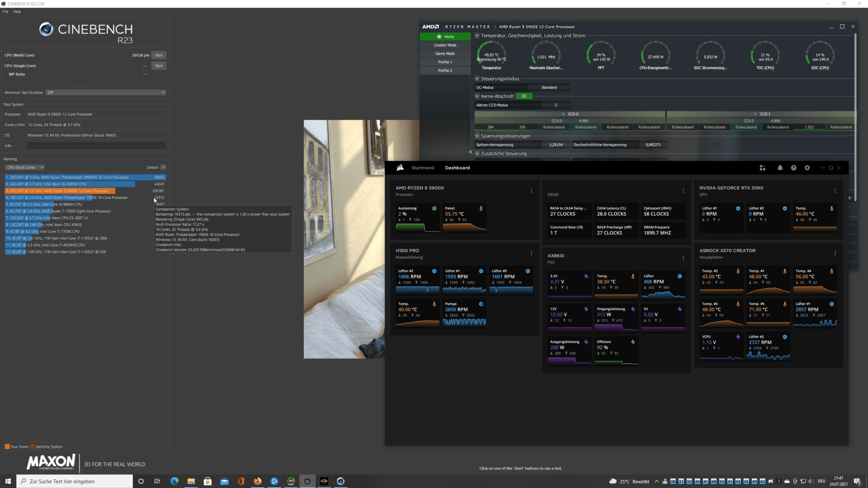Click the Discord tray icon
This screenshot has height=488, width=868.
tap(771, 481)
